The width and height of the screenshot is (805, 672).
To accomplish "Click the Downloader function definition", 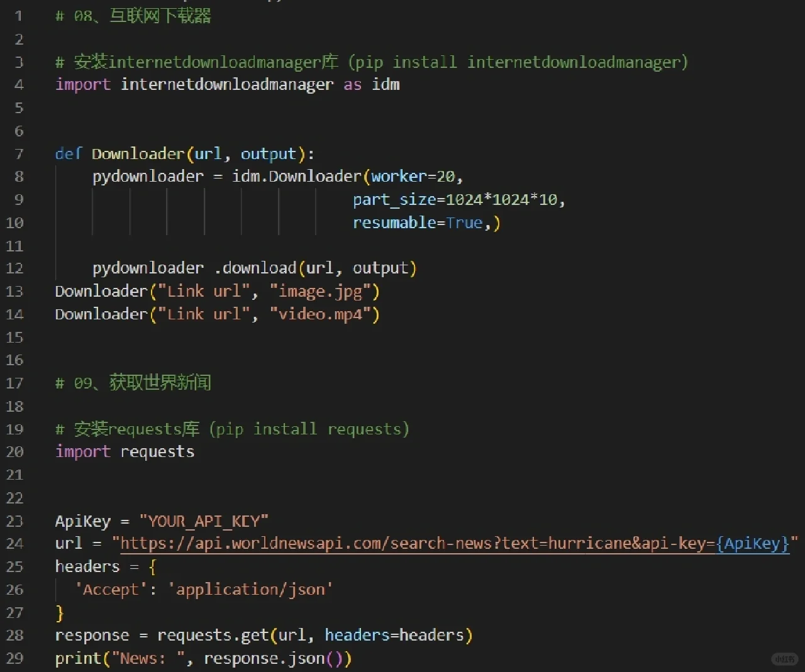I will pos(182,153).
